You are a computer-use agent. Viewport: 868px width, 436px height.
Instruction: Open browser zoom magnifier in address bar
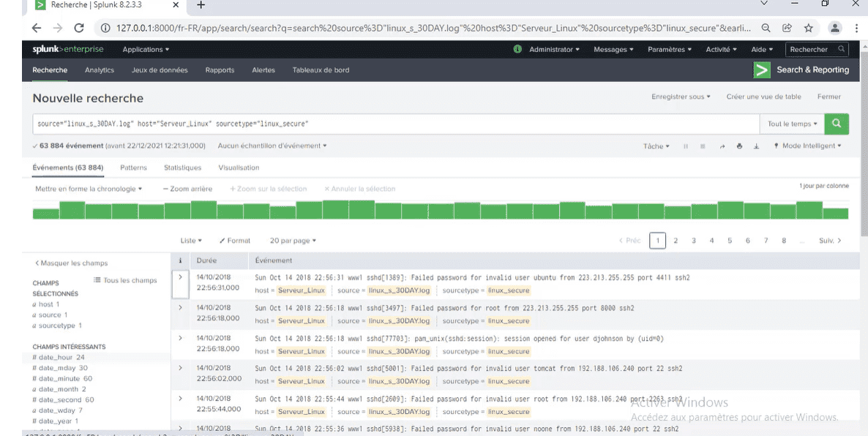point(766,29)
